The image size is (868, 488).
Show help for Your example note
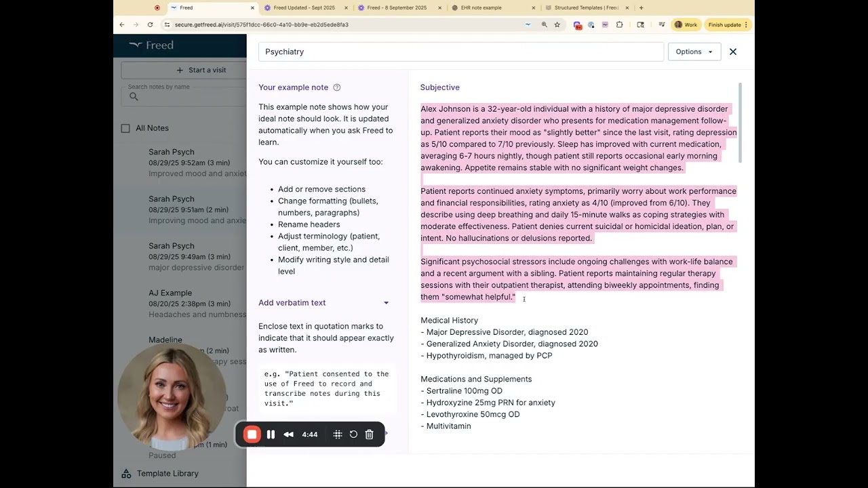pos(337,87)
